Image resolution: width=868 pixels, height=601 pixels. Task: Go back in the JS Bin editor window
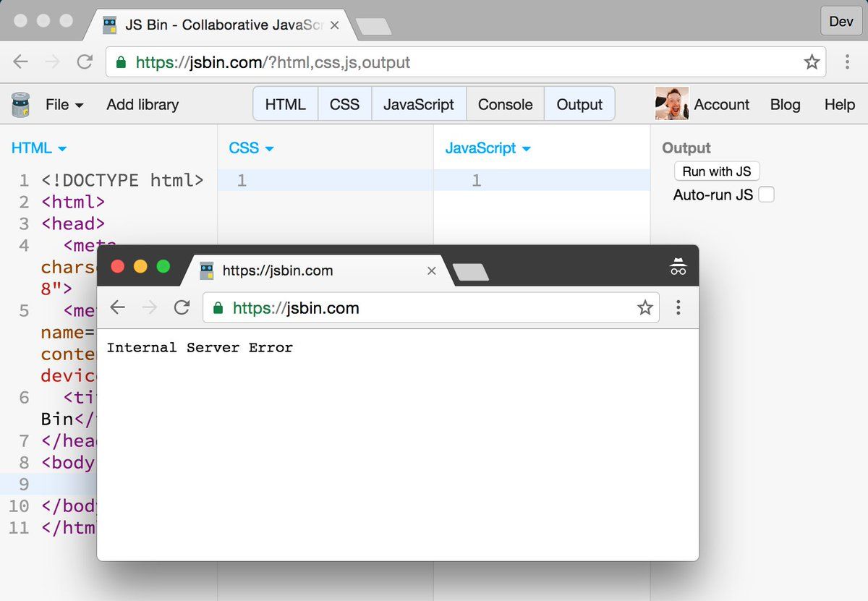coord(20,62)
